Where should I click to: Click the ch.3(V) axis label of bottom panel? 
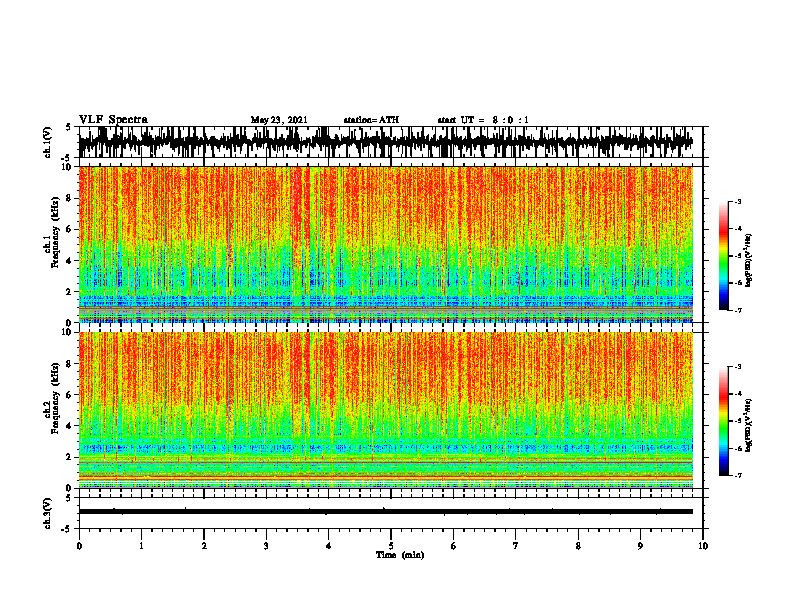coord(48,513)
